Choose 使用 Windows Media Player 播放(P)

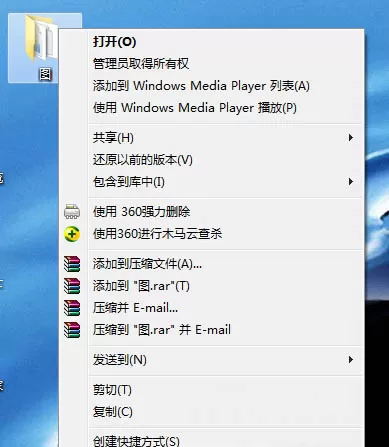pyautogui.click(x=195, y=108)
